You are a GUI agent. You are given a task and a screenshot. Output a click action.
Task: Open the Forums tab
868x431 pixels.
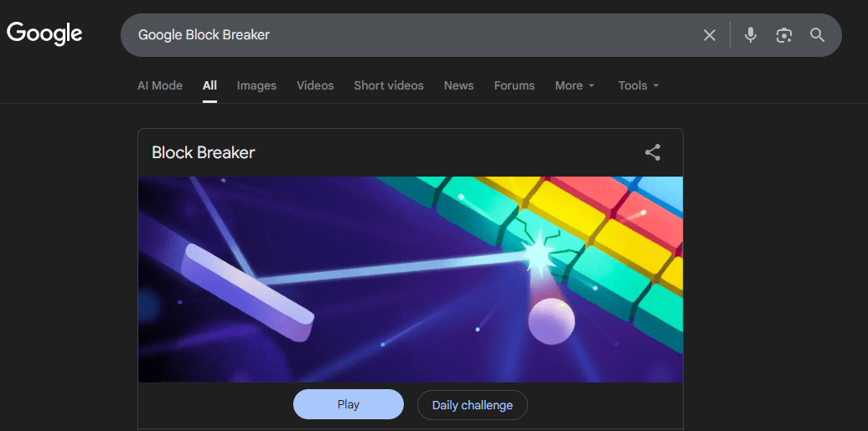point(514,85)
